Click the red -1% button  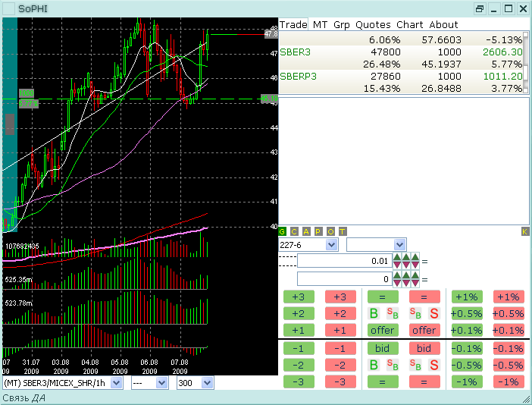509,382
